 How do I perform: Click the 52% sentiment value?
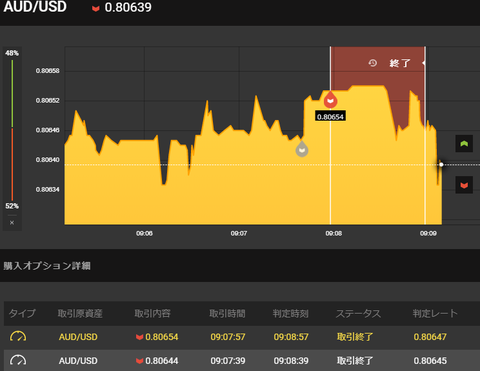12,206
